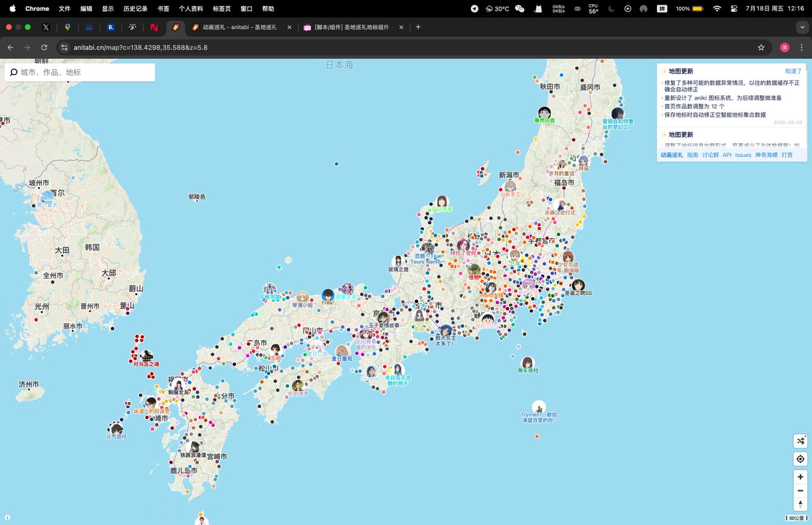Open the API link

click(x=727, y=155)
